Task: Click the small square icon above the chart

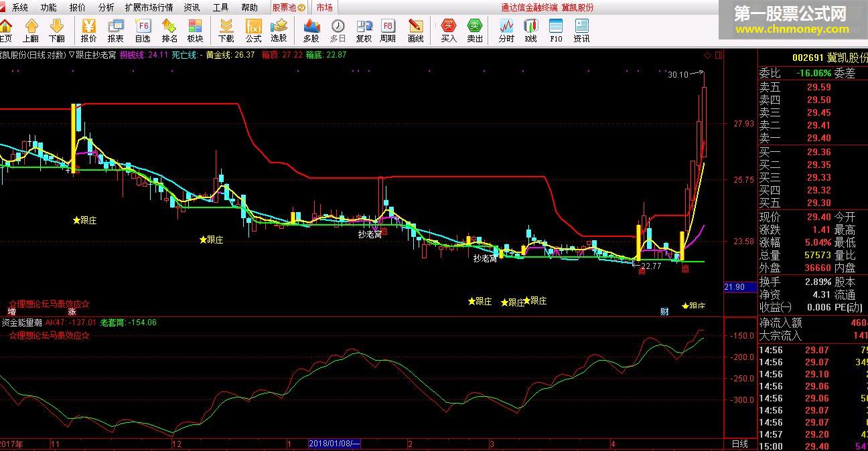Action: coord(719,55)
